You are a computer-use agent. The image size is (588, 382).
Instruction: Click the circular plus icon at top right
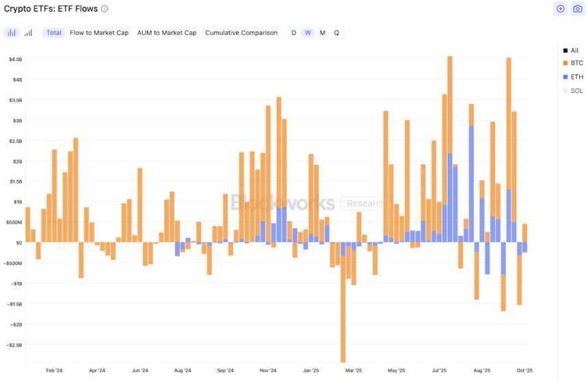click(x=561, y=9)
